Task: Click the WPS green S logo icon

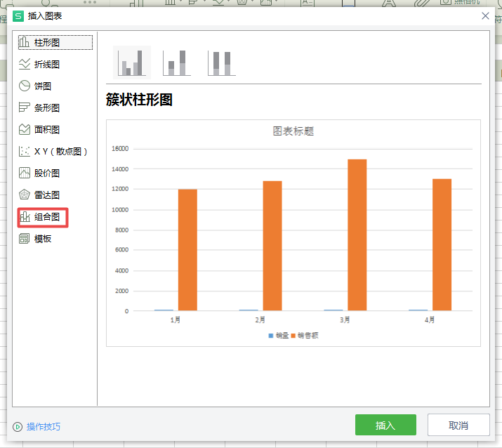Action: [x=18, y=15]
